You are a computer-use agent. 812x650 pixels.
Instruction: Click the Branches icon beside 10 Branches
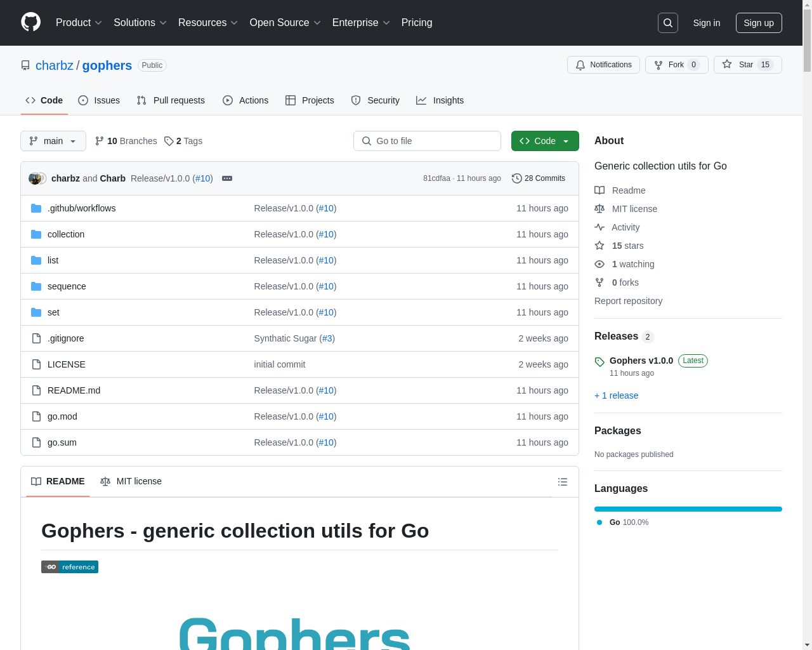coord(100,141)
